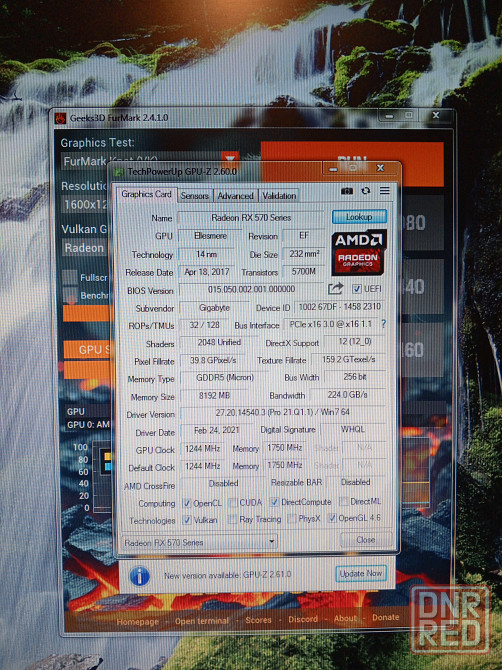Image resolution: width=502 pixels, height=670 pixels.
Task: Click the FurMark flame icon in title bar
Action: (x=60, y=118)
